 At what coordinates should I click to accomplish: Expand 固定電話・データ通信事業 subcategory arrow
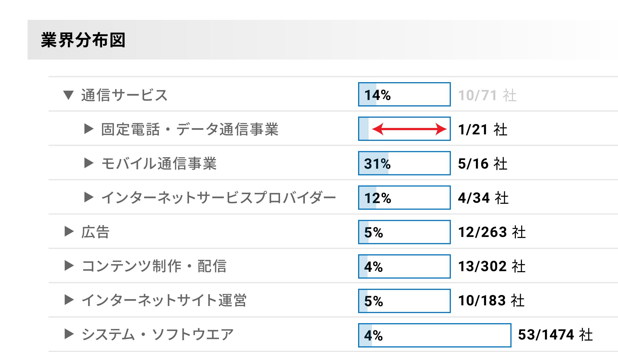pyautogui.click(x=89, y=129)
